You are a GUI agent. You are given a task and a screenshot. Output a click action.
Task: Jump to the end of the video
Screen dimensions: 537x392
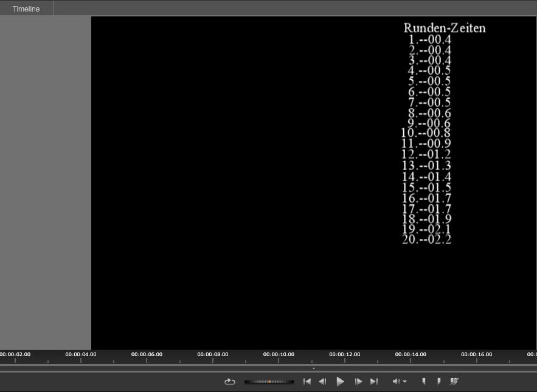374,381
